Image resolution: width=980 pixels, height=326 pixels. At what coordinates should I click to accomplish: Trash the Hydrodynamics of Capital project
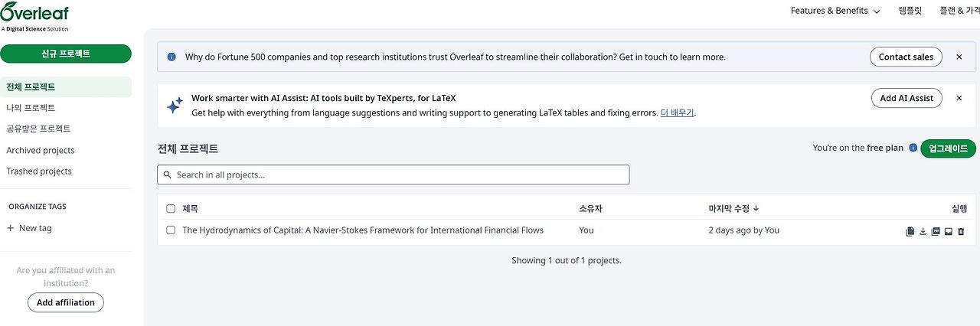point(961,231)
